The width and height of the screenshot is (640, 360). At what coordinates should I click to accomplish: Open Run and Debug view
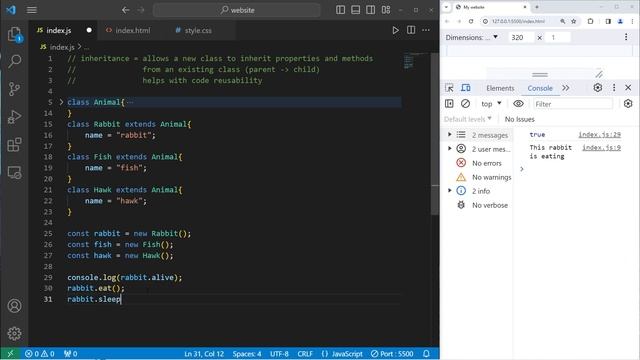(15, 117)
